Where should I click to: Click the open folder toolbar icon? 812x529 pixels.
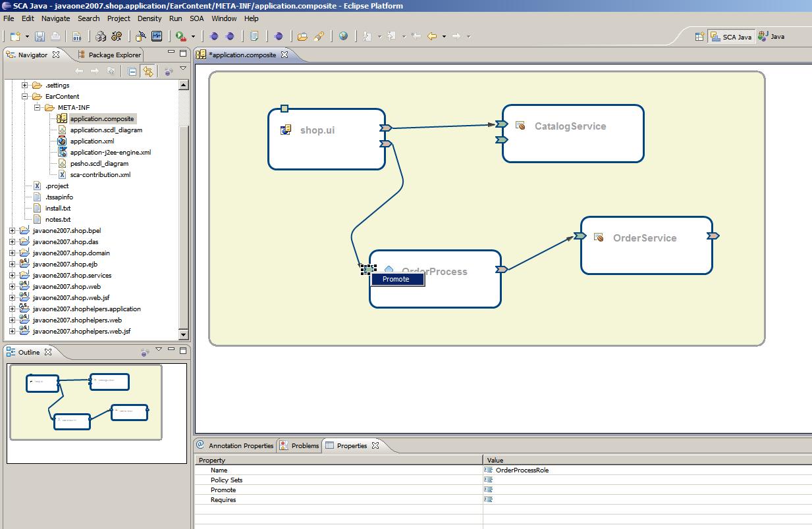pos(302,37)
